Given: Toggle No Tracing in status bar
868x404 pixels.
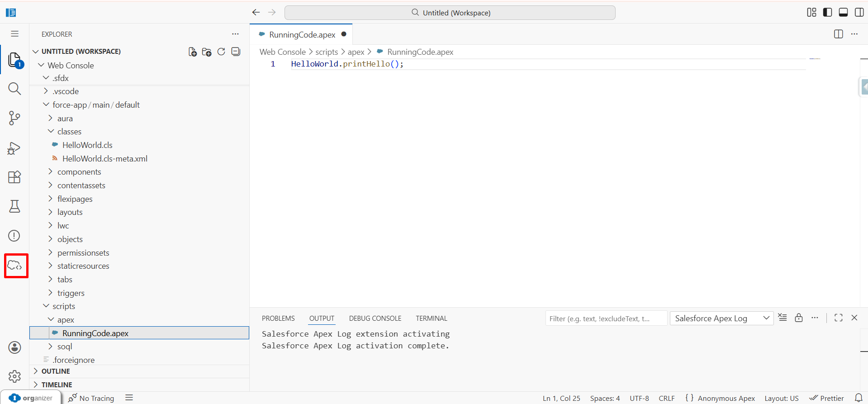Looking at the screenshot, I should point(91,398).
